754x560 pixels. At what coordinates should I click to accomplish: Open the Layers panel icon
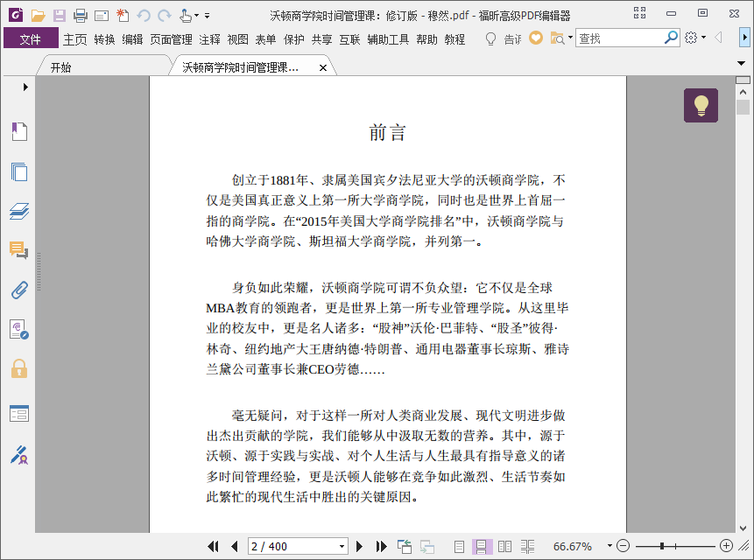point(19,211)
